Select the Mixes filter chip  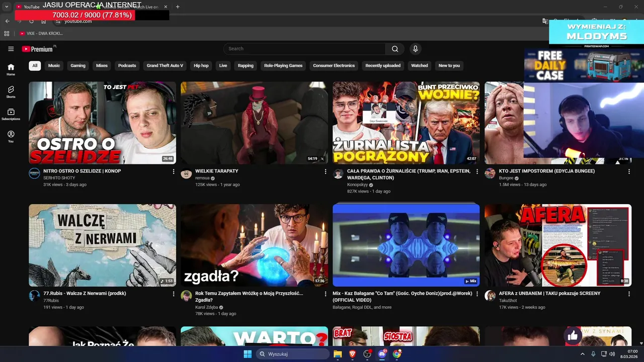[x=102, y=65]
